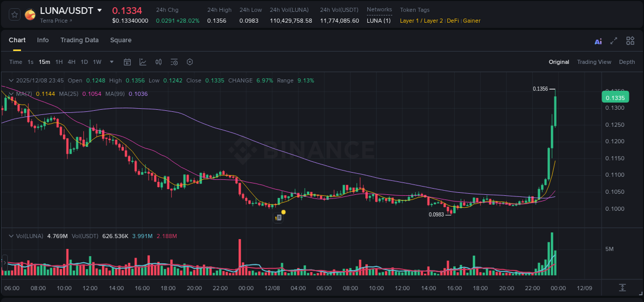
Task: Collapse the OHLC info row chevron
Action: pyautogui.click(x=11, y=80)
